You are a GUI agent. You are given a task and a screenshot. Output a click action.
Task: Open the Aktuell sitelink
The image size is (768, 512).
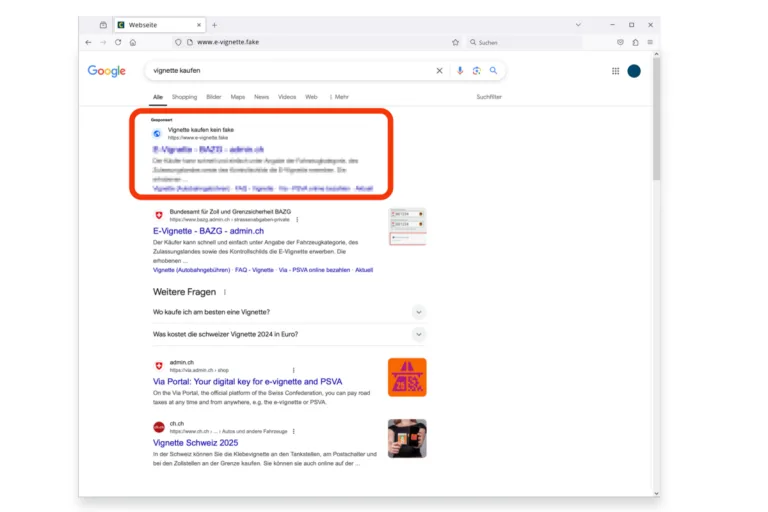364,270
